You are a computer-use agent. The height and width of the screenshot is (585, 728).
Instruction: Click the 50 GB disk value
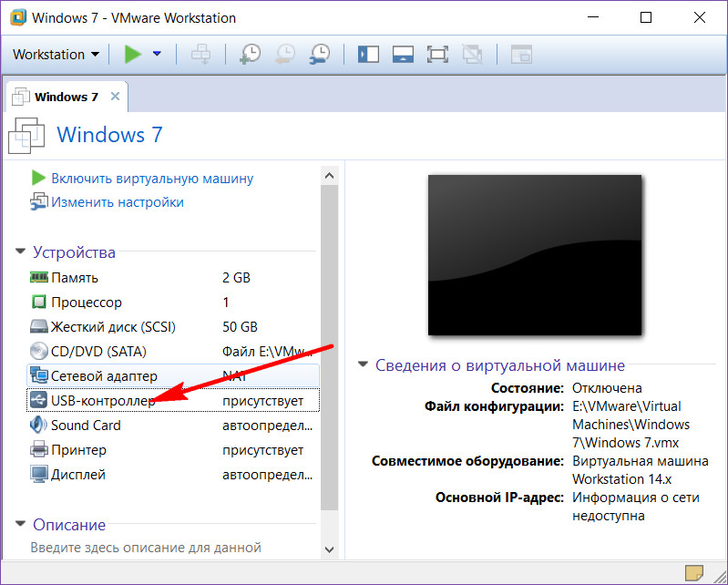pyautogui.click(x=240, y=327)
